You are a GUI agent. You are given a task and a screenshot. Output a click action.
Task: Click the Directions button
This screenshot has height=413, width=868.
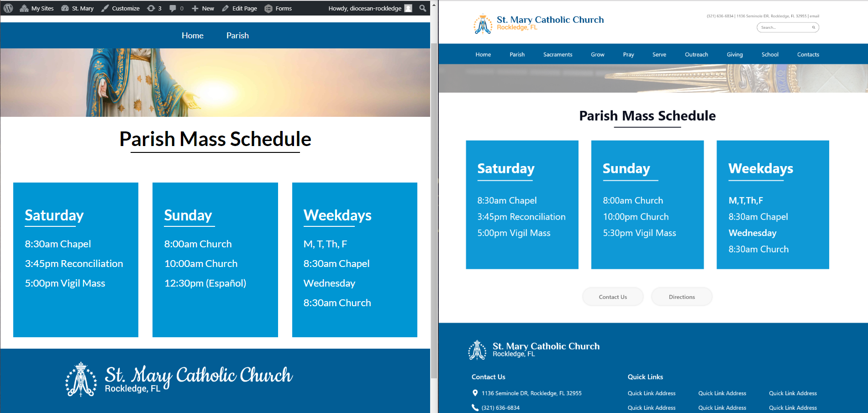682,297
